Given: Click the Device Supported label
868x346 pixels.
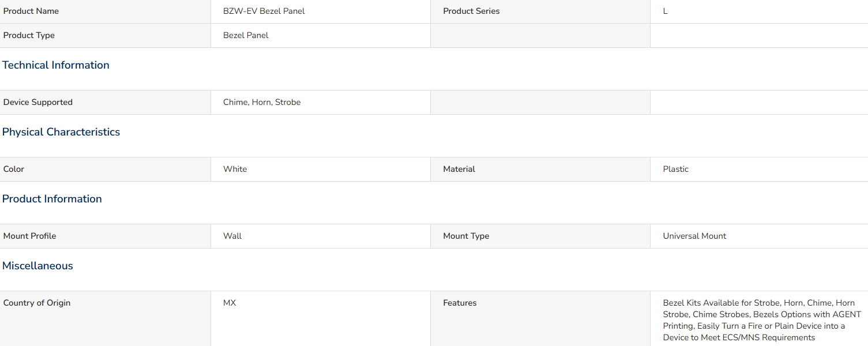Looking at the screenshot, I should point(38,102).
